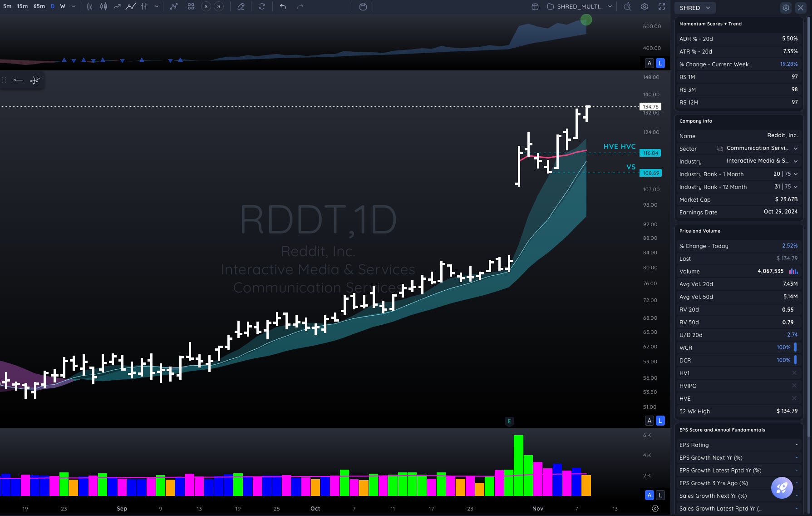Open the SHRED panel selector dropdown
The image size is (812, 516).
coord(695,8)
